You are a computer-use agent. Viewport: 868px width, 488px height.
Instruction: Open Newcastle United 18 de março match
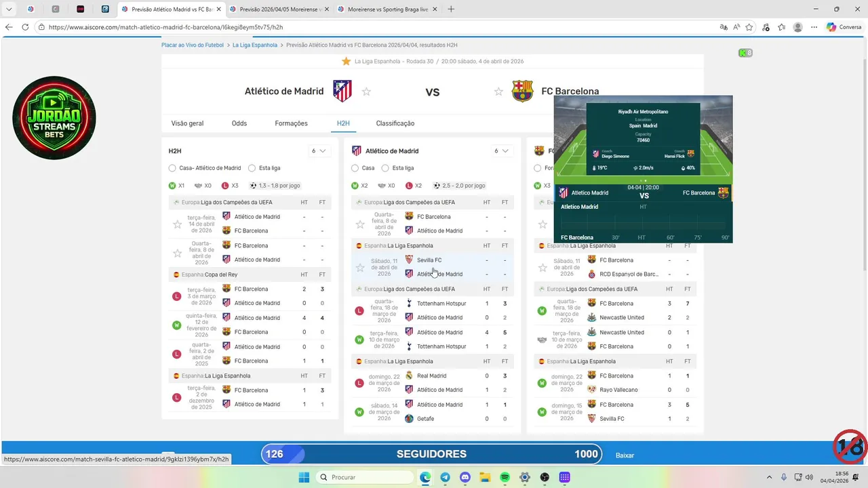coord(615,310)
